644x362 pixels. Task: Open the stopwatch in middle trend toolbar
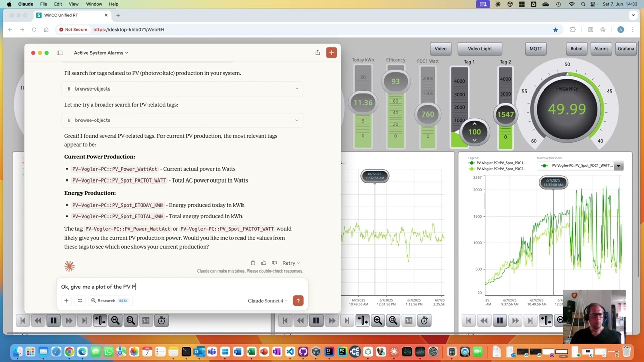pos(424,320)
